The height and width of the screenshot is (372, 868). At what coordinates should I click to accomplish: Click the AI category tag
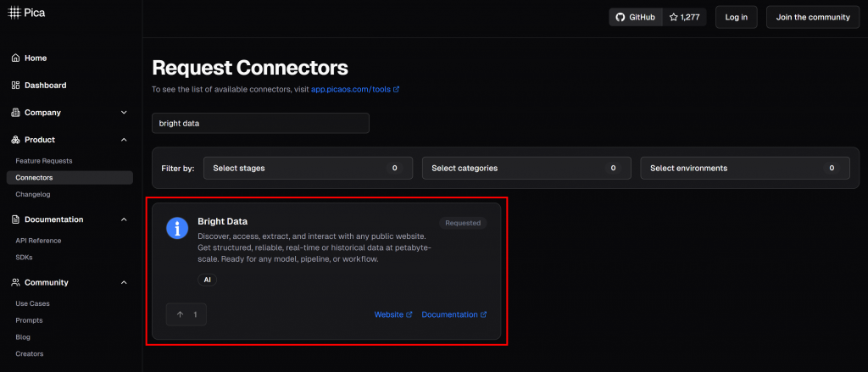(x=207, y=280)
